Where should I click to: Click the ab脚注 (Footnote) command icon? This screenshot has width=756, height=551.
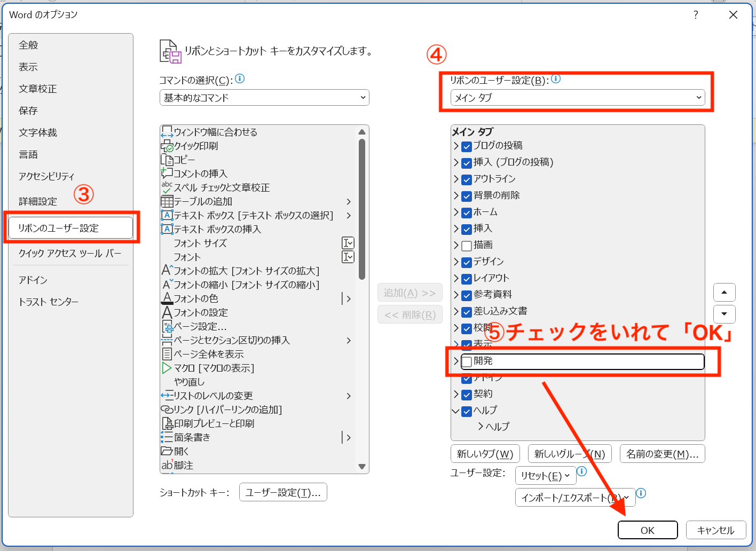pos(166,465)
